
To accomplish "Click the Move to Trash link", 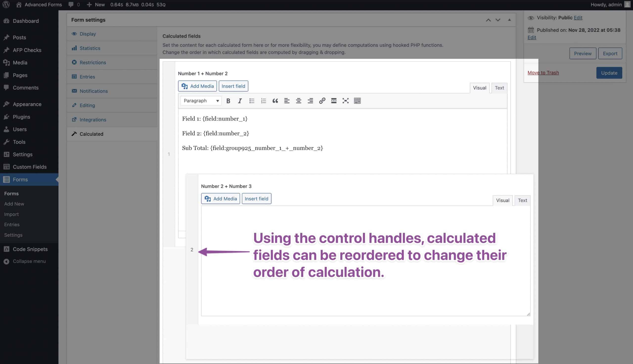I will click(x=543, y=73).
